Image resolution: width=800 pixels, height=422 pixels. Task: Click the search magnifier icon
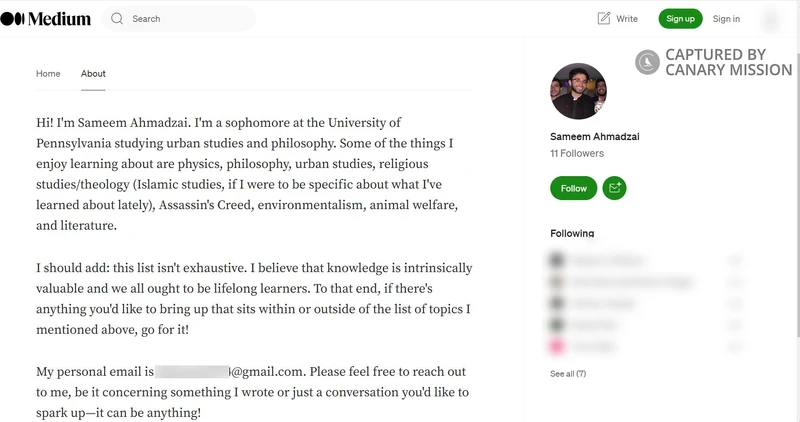pyautogui.click(x=117, y=19)
